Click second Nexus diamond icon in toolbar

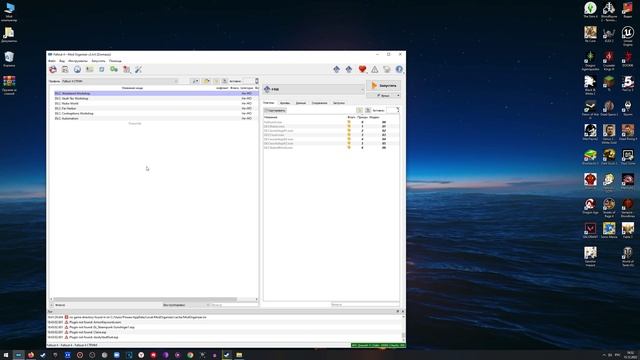(x=349, y=69)
